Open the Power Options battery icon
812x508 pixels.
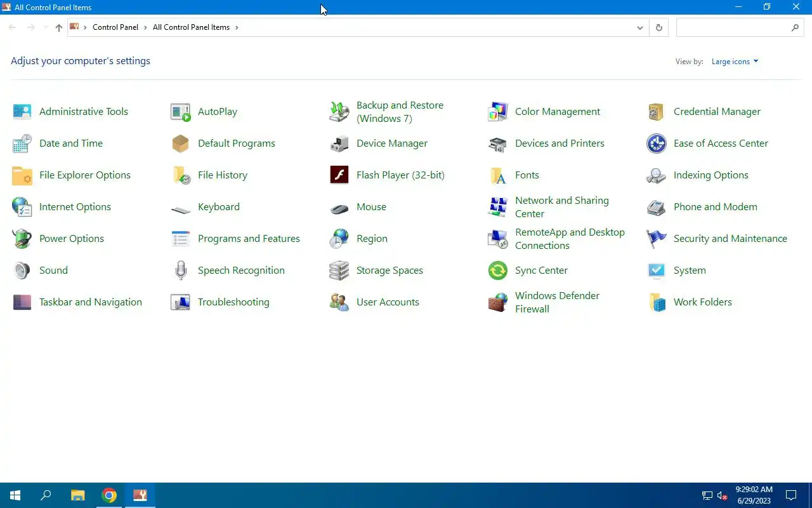(x=22, y=239)
